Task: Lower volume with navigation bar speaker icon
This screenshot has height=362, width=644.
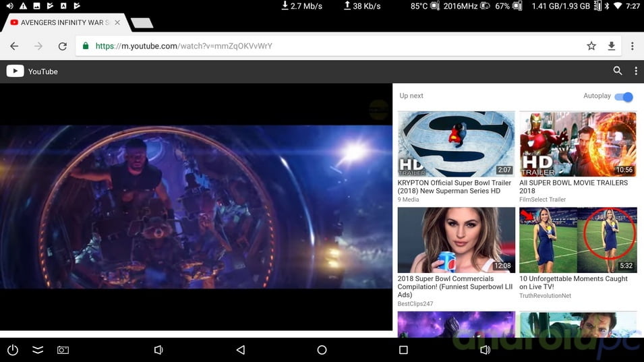Action: tap(158, 350)
